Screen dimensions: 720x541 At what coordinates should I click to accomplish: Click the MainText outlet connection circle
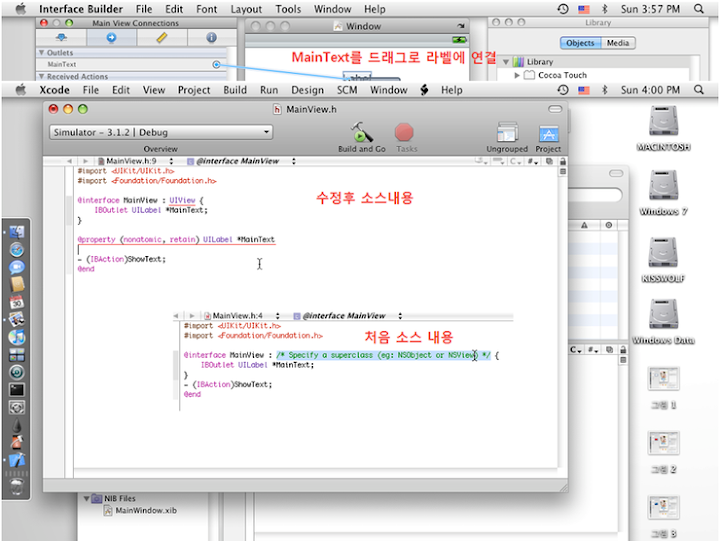coord(216,65)
